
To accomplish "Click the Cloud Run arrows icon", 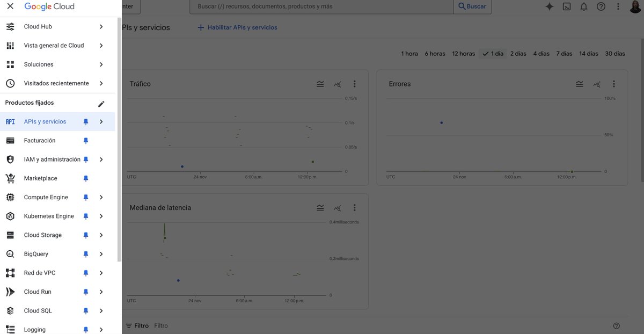I will click(10, 292).
